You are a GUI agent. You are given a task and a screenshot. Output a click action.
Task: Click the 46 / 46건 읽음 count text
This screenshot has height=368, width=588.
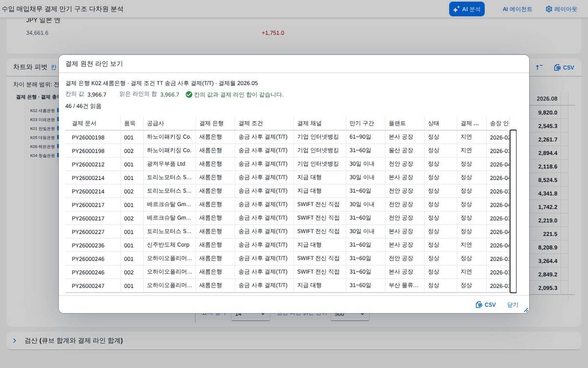point(83,106)
